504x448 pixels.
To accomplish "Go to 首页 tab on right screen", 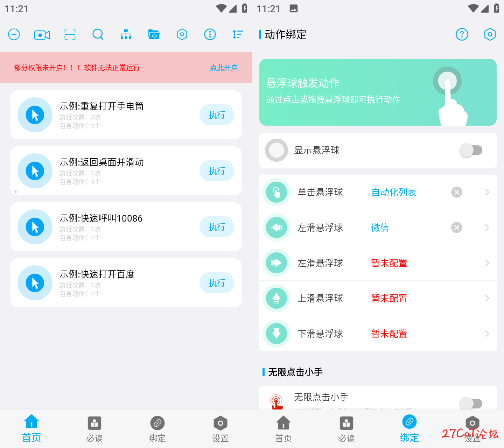I will pyautogui.click(x=283, y=429).
